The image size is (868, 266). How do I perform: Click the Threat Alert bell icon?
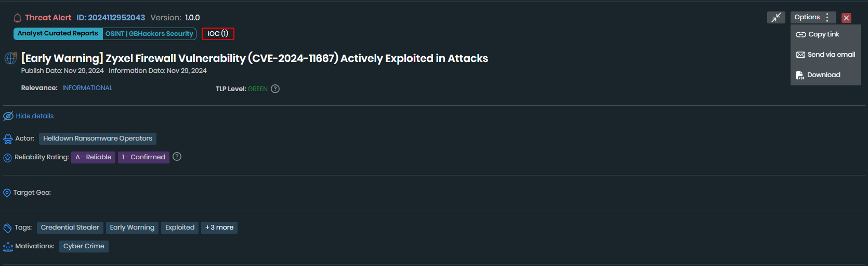[x=17, y=18]
